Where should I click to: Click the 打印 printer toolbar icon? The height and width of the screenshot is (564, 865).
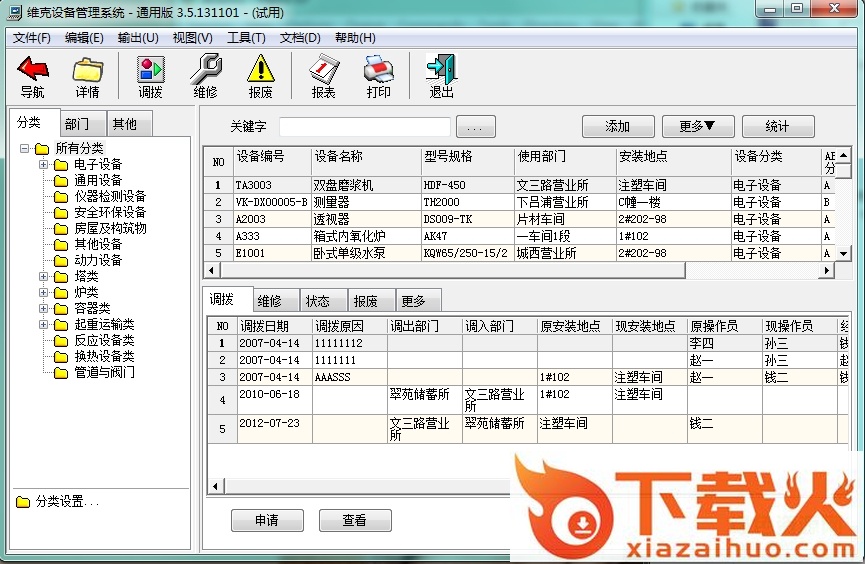click(x=379, y=70)
